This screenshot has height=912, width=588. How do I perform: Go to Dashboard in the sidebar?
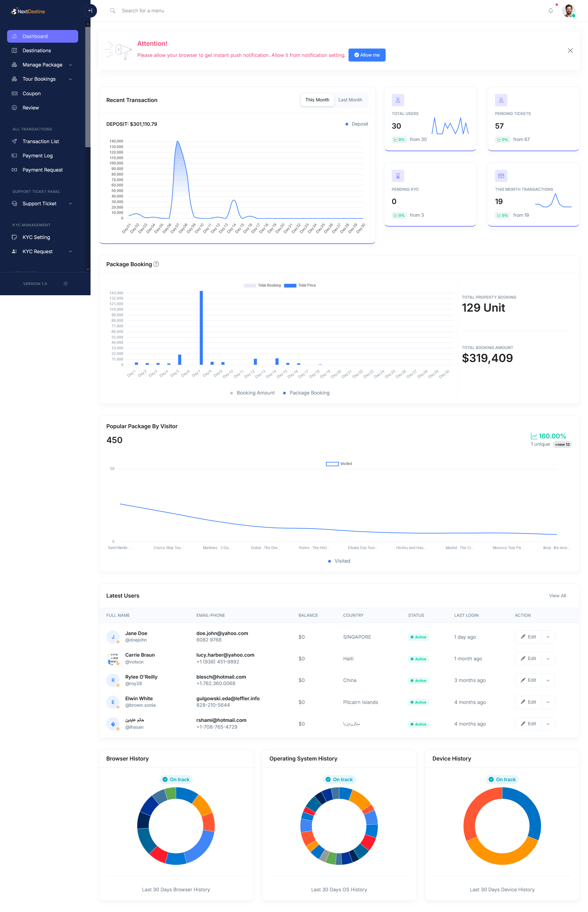pyautogui.click(x=42, y=36)
